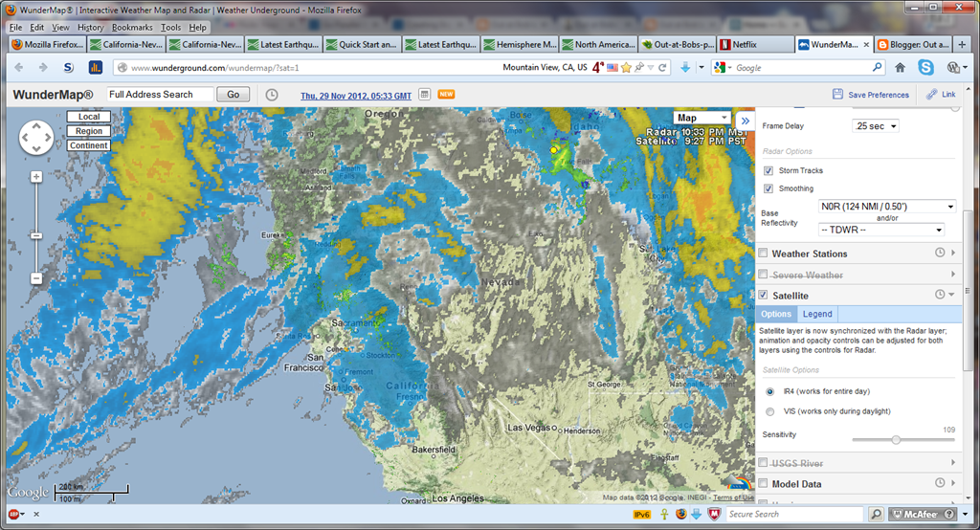Expand the Model Data section arrow

(953, 482)
